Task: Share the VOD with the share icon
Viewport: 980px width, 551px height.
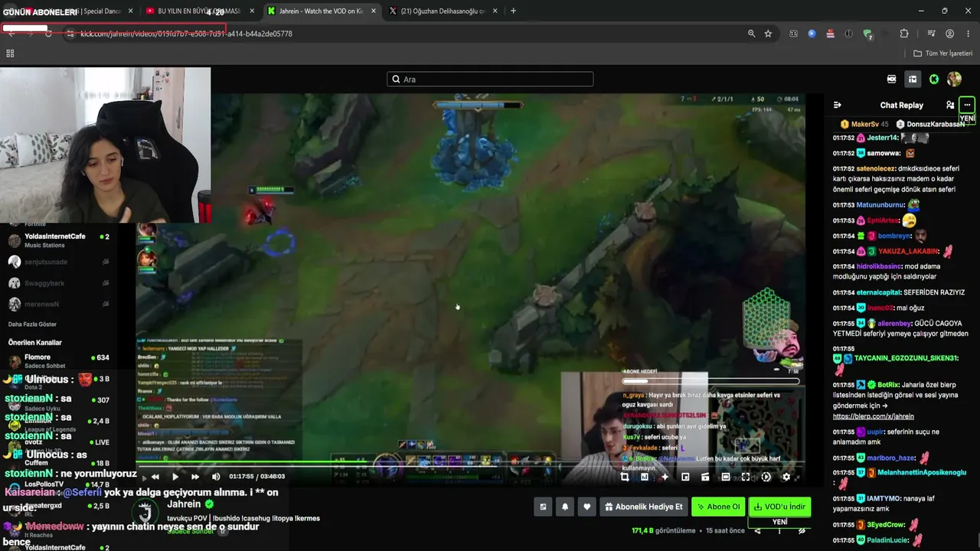Action: (757, 530)
